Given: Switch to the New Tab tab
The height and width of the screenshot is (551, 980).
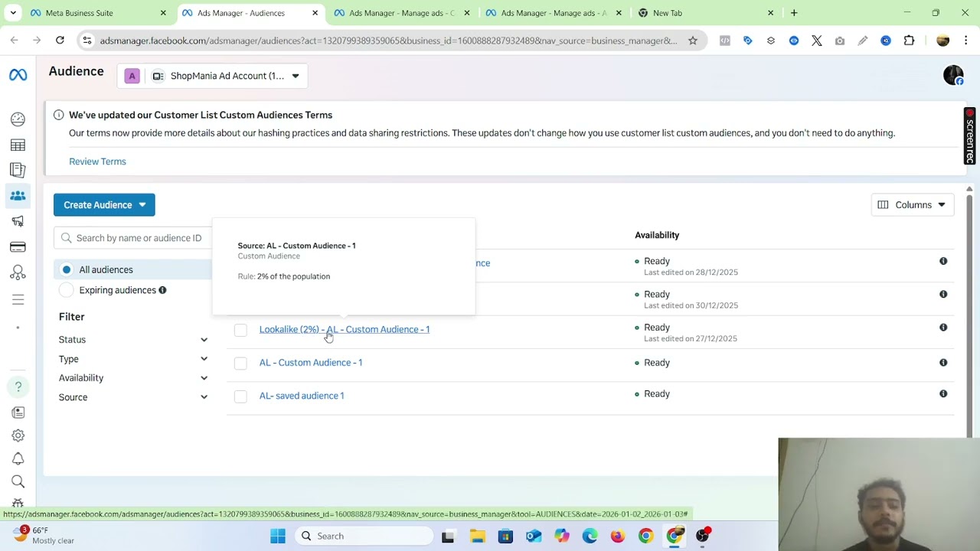Looking at the screenshot, I should (705, 13).
